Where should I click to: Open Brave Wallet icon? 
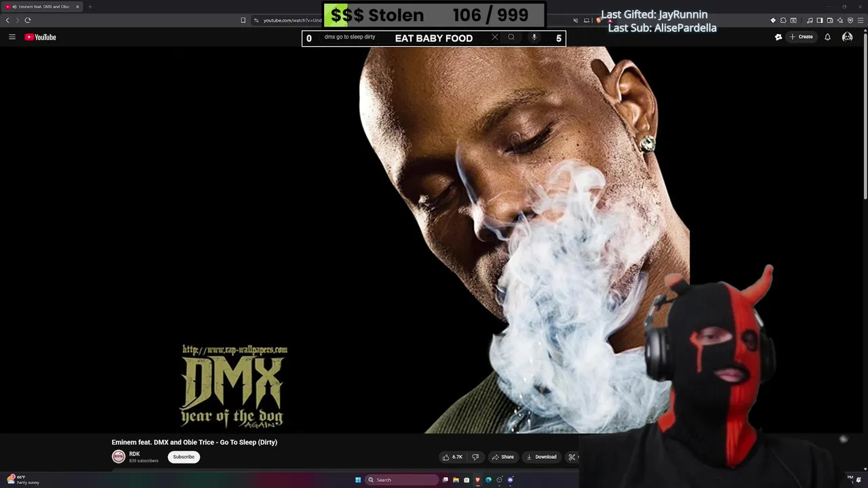830,20
